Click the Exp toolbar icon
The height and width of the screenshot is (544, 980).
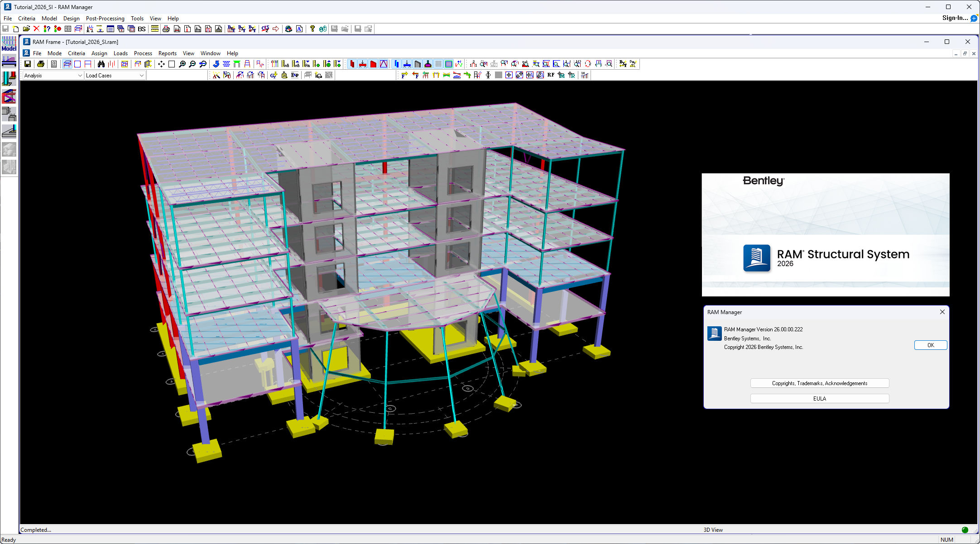click(x=295, y=75)
